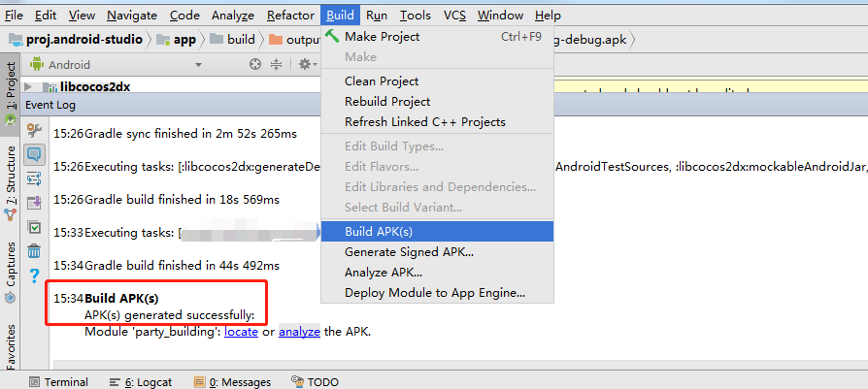The height and width of the screenshot is (389, 868).
Task: Click the Clear All trash icon
Action: point(34,251)
